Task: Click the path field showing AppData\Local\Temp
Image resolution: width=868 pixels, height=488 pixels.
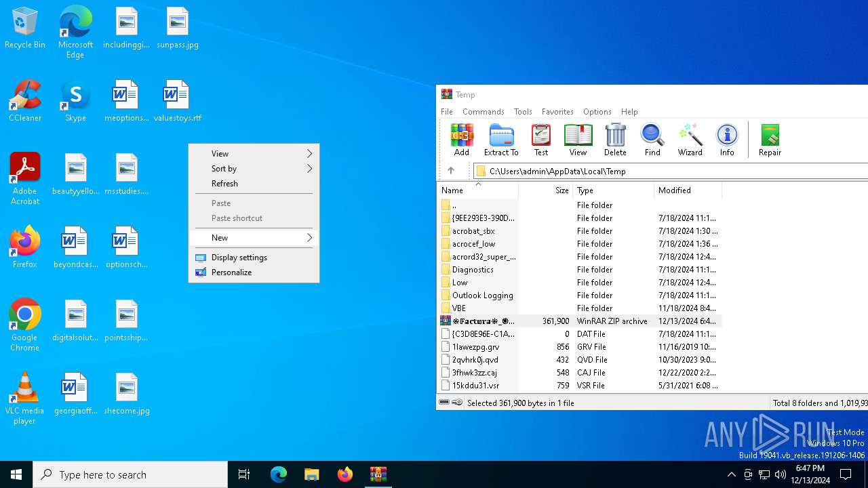Action: 670,171
